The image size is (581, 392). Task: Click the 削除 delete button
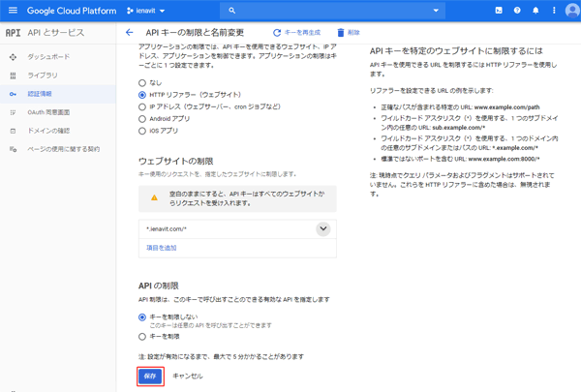pos(349,33)
